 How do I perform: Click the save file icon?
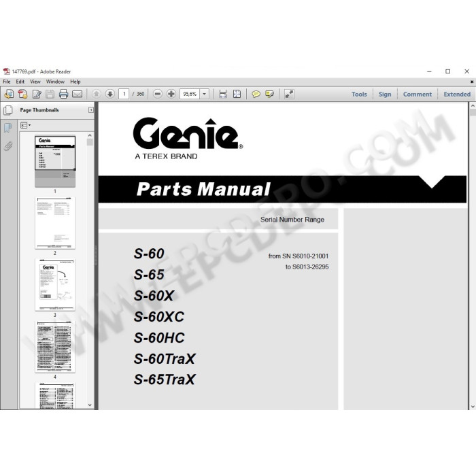point(50,94)
